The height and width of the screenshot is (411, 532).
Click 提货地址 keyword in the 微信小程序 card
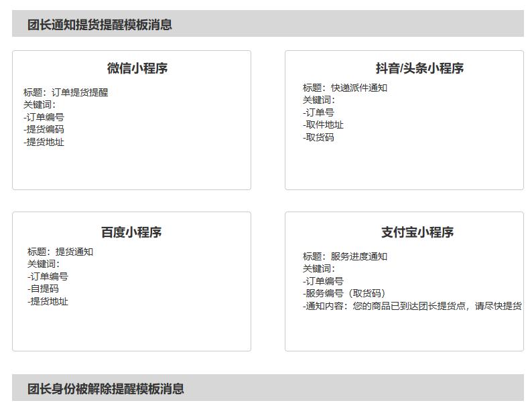coord(44,142)
